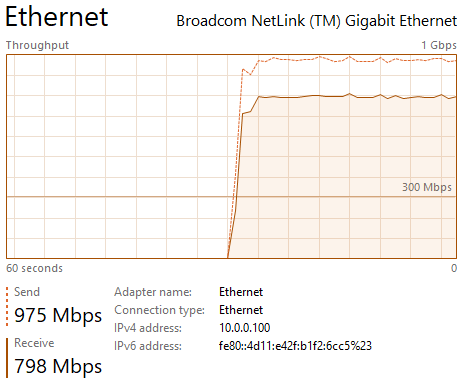
Task: Click the Send label
Action: coord(27,292)
